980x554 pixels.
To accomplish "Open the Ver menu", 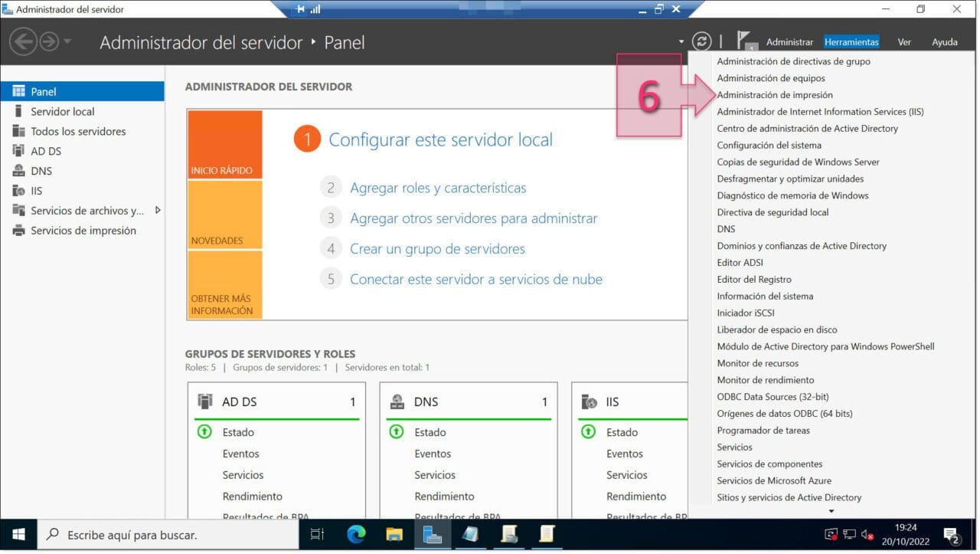I will pyautogui.click(x=904, y=42).
